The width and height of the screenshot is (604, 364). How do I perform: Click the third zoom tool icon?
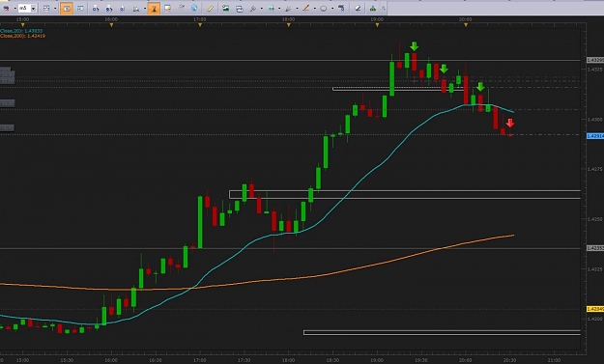pos(122,8)
